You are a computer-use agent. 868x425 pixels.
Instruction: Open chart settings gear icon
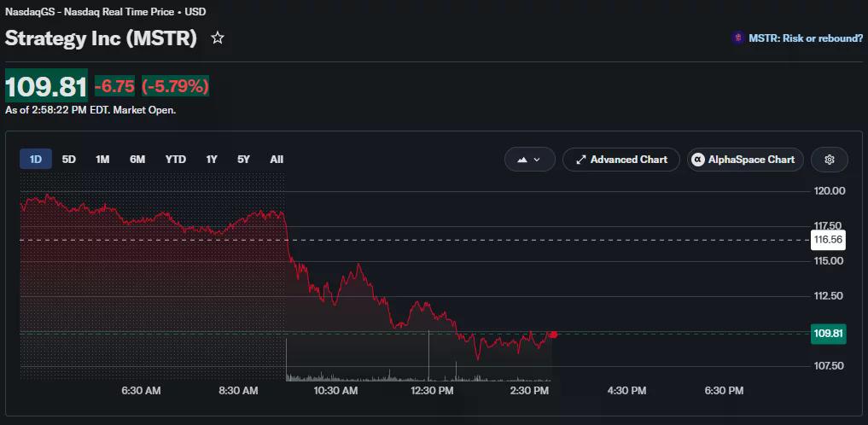pos(830,160)
